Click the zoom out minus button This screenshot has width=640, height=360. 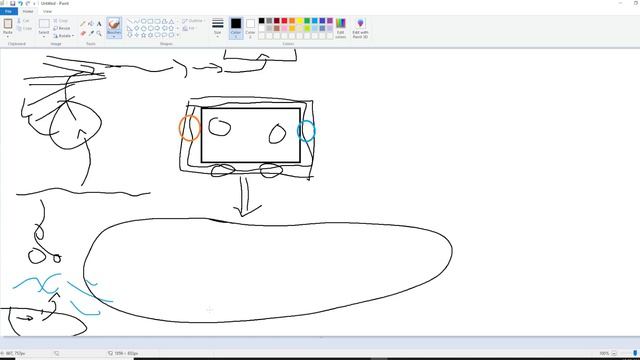(x=614, y=353)
